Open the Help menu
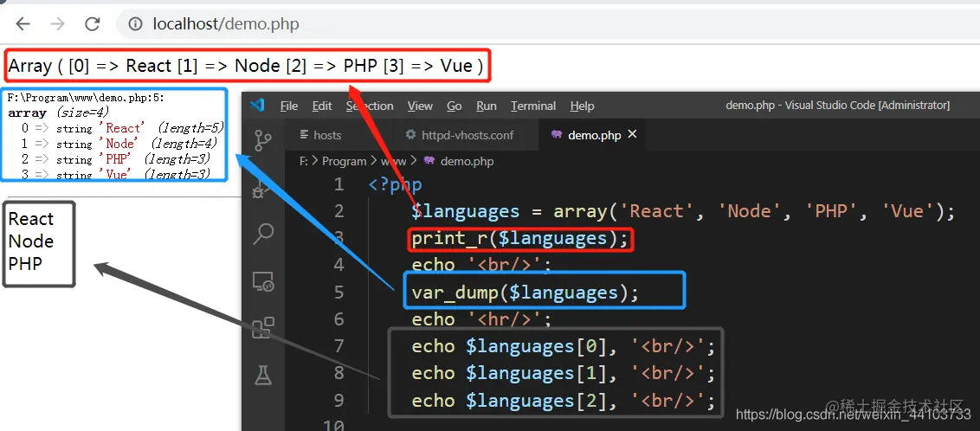Viewport: 980px width, 431px height. [582, 106]
